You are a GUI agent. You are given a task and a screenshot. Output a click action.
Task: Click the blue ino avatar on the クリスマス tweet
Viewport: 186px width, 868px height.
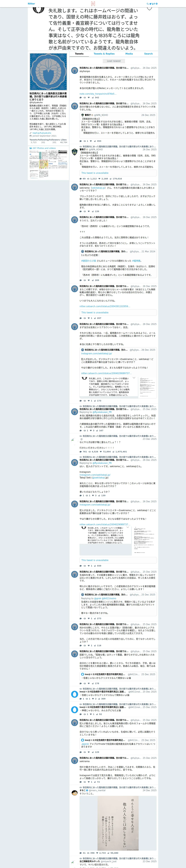coord(75,694)
